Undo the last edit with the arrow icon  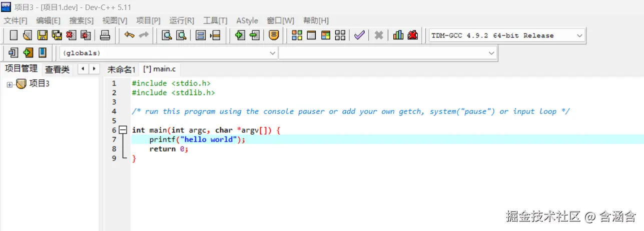click(x=130, y=35)
